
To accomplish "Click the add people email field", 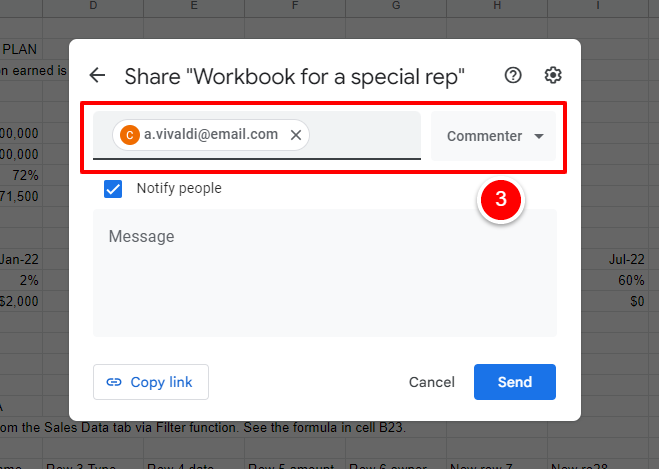I will 364,135.
